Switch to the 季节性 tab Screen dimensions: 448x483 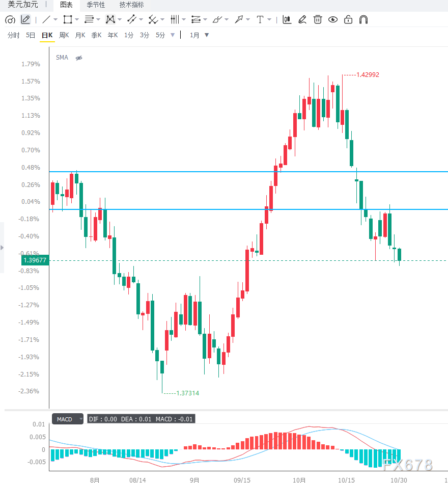click(96, 5)
